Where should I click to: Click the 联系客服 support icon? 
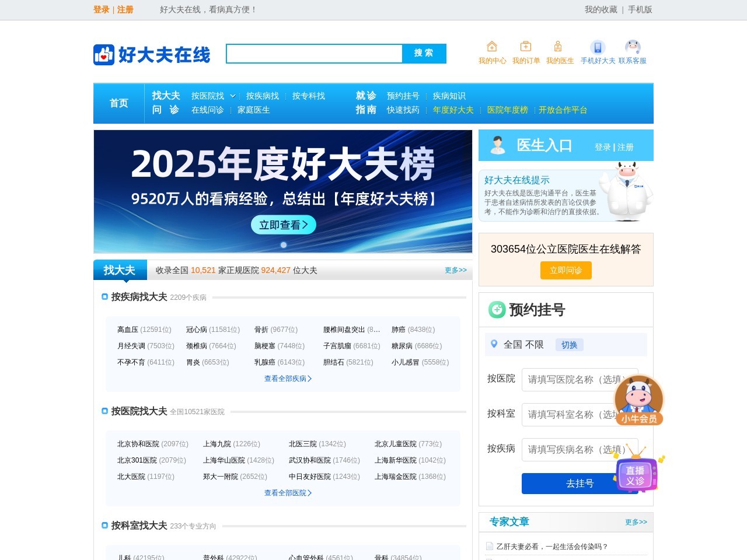tap(633, 47)
